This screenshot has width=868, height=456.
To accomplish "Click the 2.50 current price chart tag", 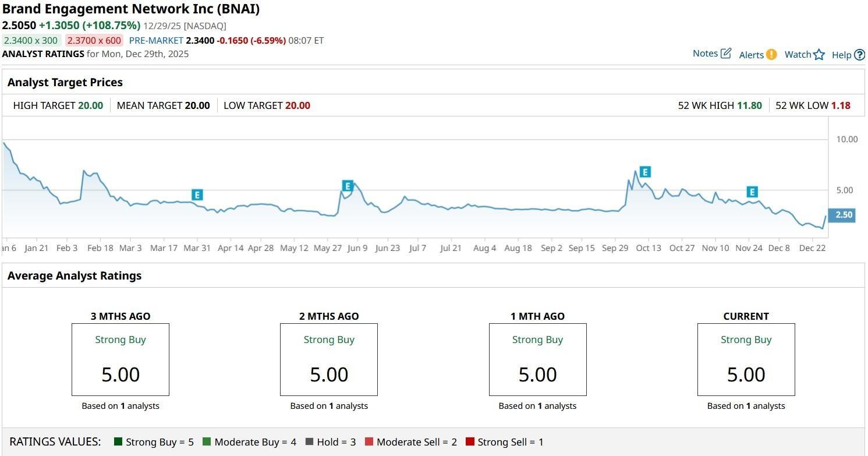I will tap(842, 215).
